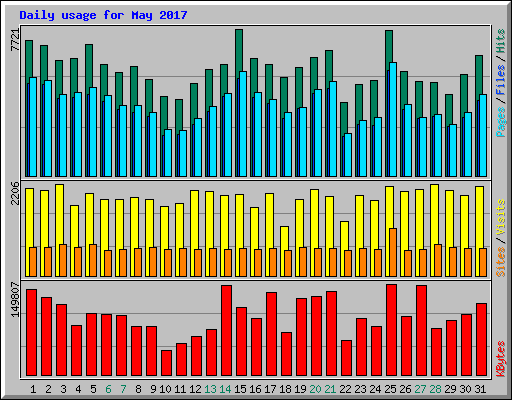The image size is (512, 400).
Task: Click the red KBytes bar for day 1
Action: (x=31, y=333)
